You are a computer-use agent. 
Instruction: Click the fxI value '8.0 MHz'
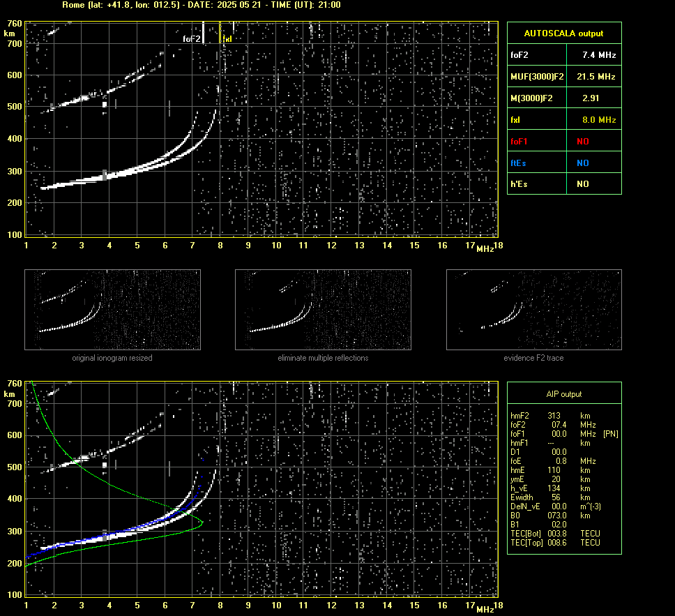[x=599, y=120]
